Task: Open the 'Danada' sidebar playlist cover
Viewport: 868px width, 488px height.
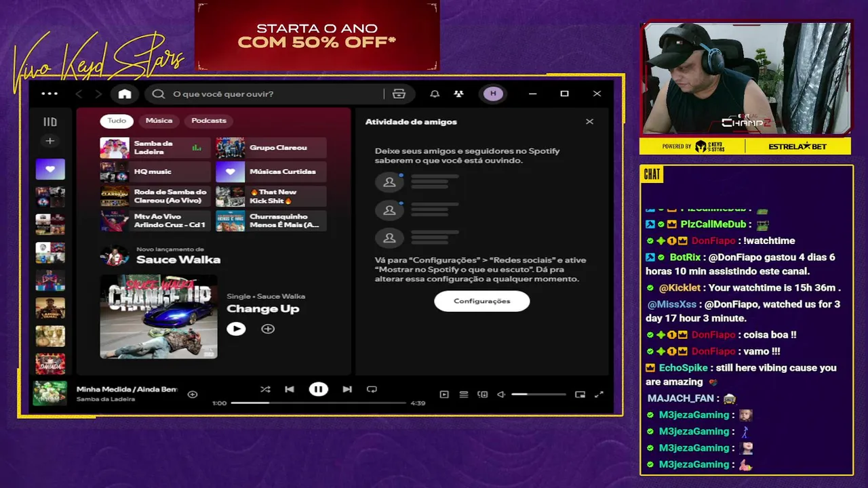Action: 50,363
